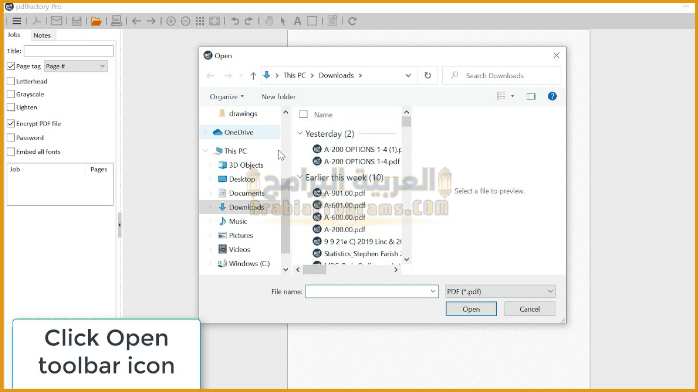This screenshot has height=392, width=698.
Task: Click the print toolbar icon
Action: (x=116, y=20)
